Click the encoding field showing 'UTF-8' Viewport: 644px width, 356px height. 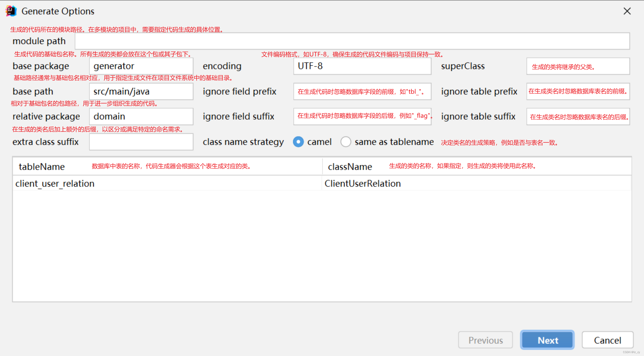tap(362, 66)
